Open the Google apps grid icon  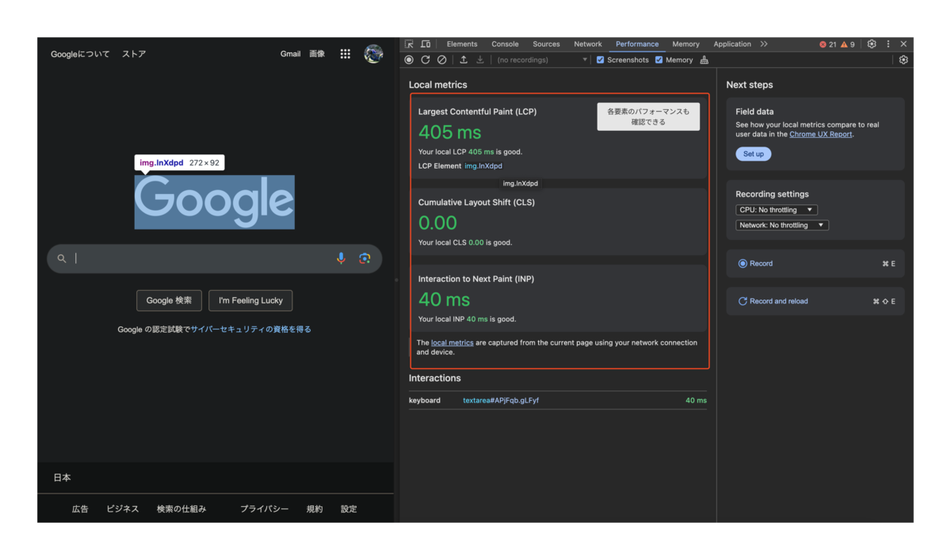coord(346,54)
